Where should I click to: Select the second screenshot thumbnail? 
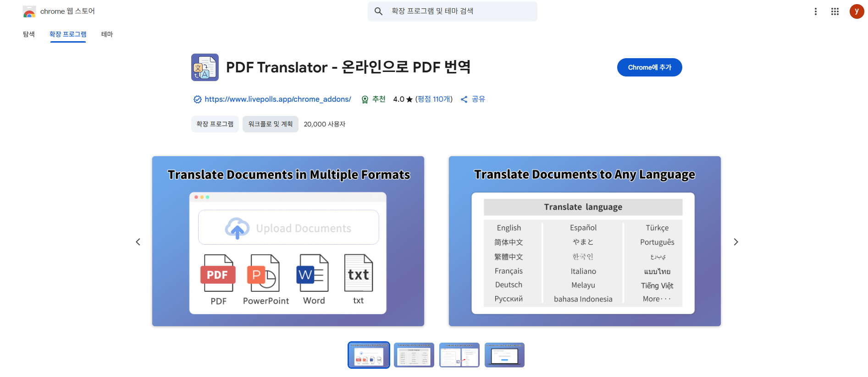414,355
